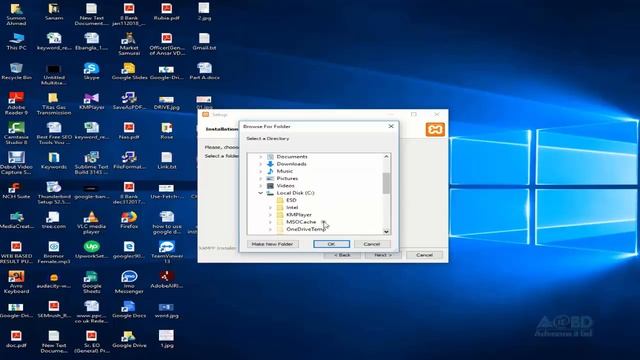
Task: Open the This PC desktop icon
Action: point(16,42)
